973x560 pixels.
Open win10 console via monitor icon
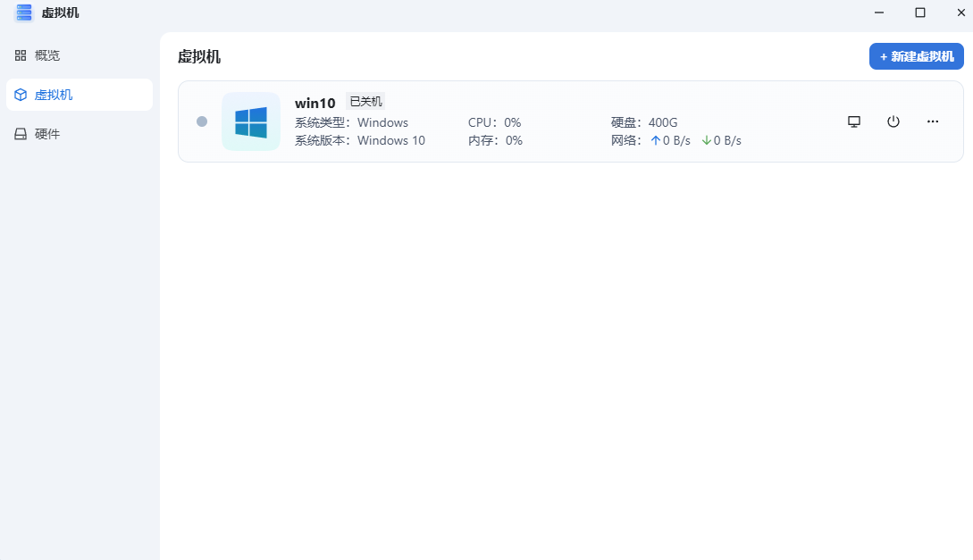pyautogui.click(x=853, y=121)
